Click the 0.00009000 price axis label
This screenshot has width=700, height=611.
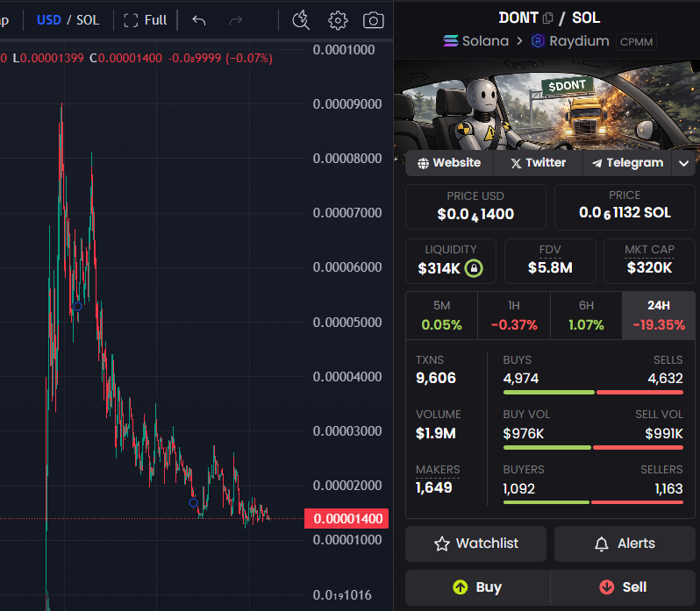click(x=347, y=104)
